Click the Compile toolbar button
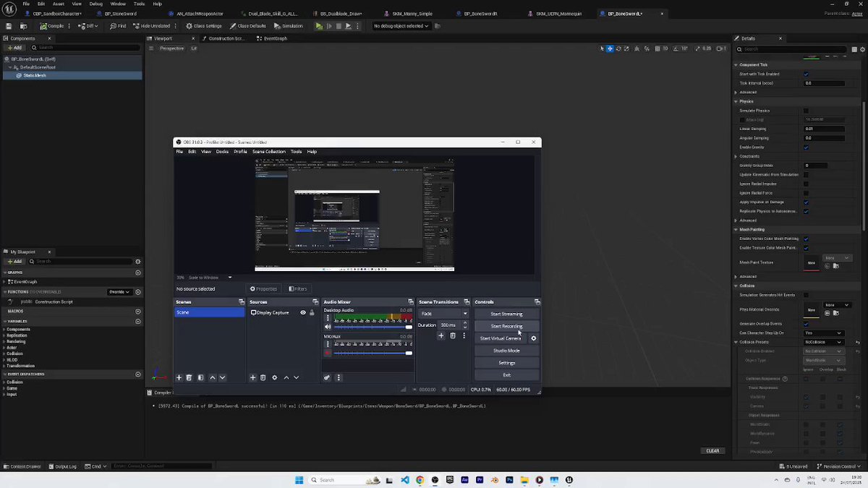The image size is (868, 488). click(x=51, y=26)
